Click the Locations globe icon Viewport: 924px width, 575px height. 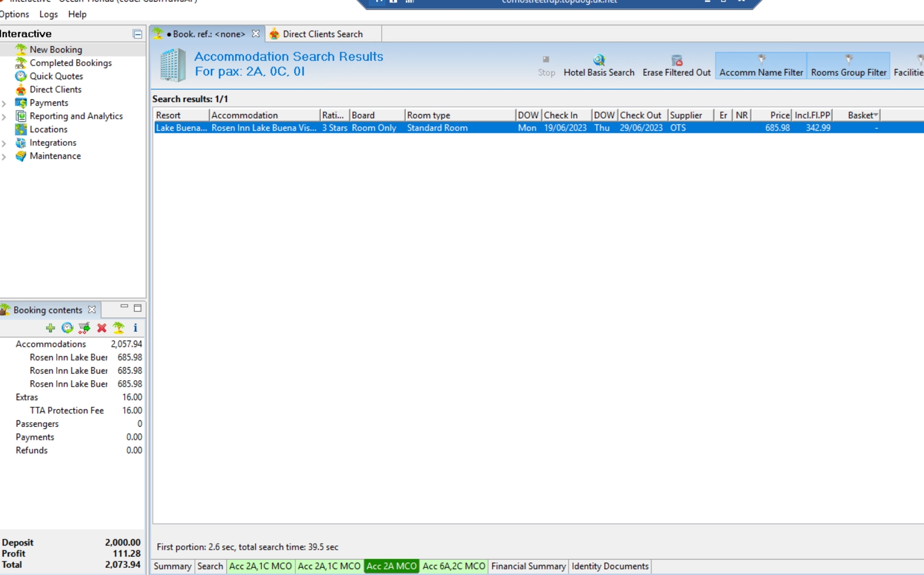click(x=21, y=129)
